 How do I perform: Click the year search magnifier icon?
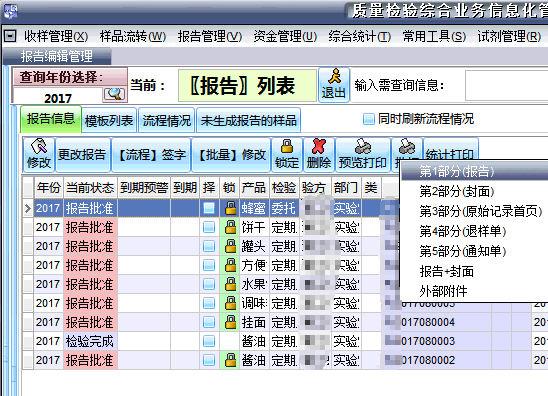tap(114, 94)
